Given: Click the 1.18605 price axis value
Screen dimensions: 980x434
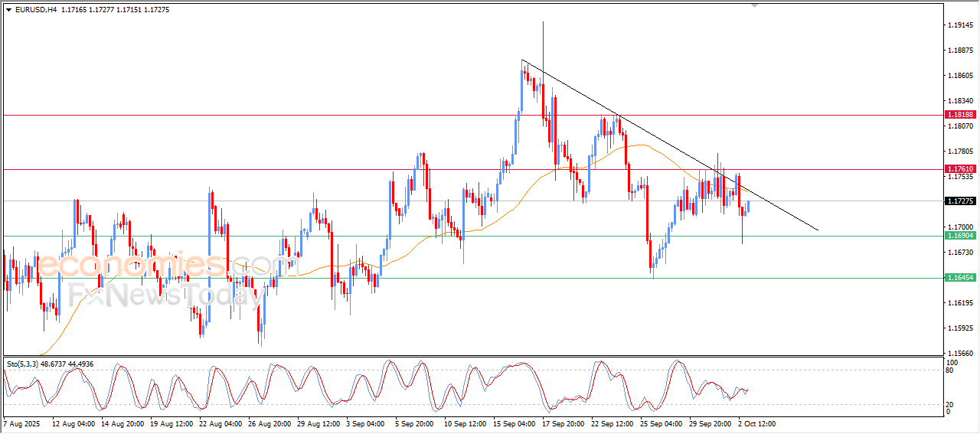Looking at the screenshot, I should coord(960,76).
